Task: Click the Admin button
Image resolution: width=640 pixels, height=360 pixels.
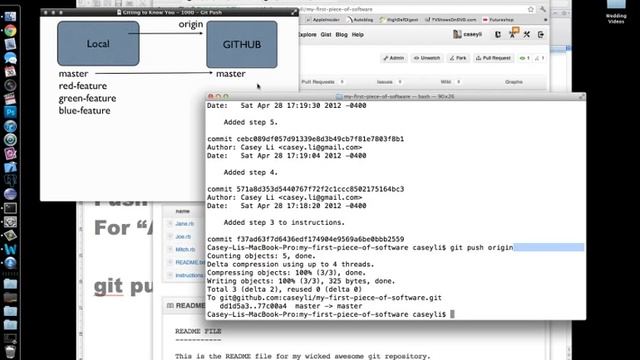Action: click(393, 58)
